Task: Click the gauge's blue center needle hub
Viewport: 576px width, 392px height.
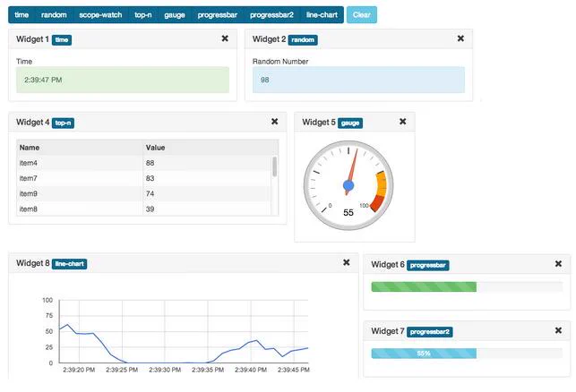Action: tap(348, 185)
